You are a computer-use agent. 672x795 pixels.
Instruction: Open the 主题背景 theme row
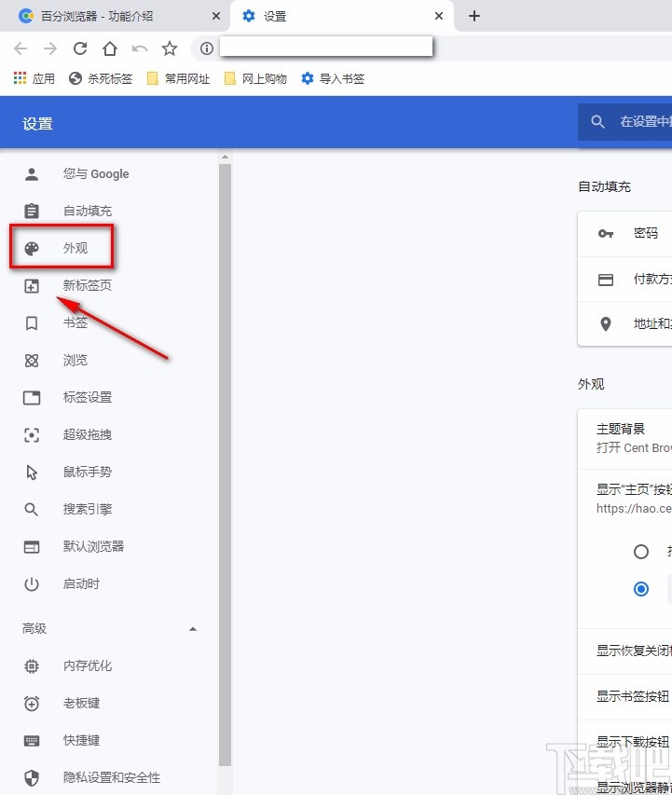tap(624, 439)
